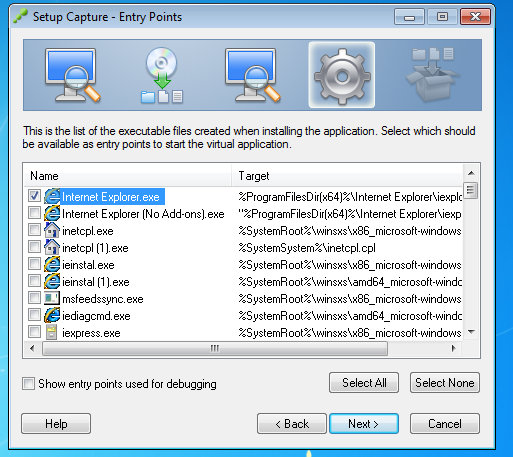Select the ieinstal (1).exe row name
Image resolution: width=513 pixels, height=457 pixels.
(x=96, y=282)
